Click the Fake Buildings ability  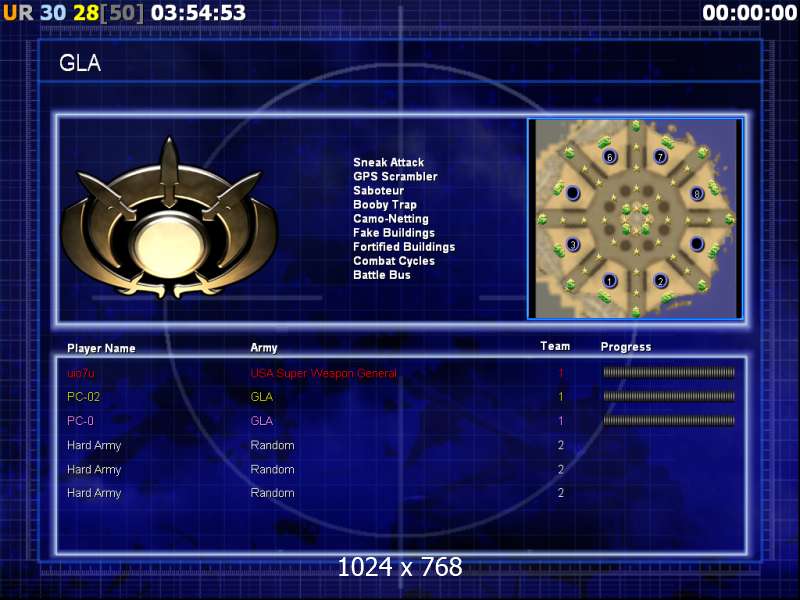tap(394, 233)
